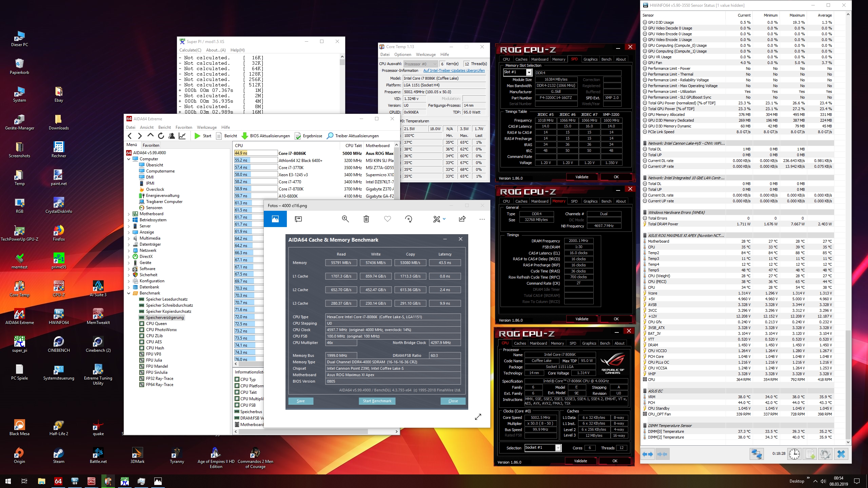868x488 pixels.
Task: Open the Werkzeuge menu in Core Temp
Action: tap(426, 55)
